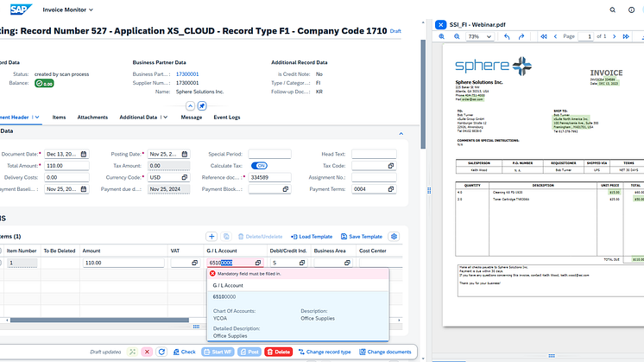Click the search icon in the header
The height and width of the screenshot is (362, 644).
612,10
